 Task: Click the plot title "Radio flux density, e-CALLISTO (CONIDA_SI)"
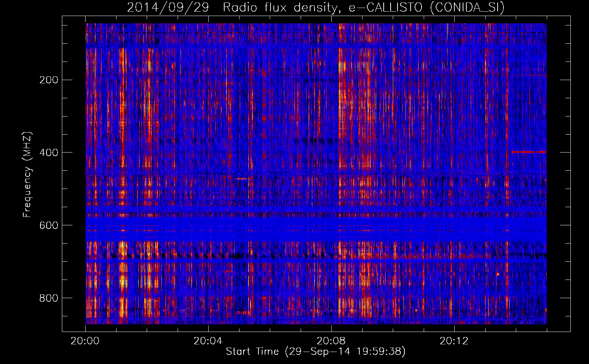(364, 7)
